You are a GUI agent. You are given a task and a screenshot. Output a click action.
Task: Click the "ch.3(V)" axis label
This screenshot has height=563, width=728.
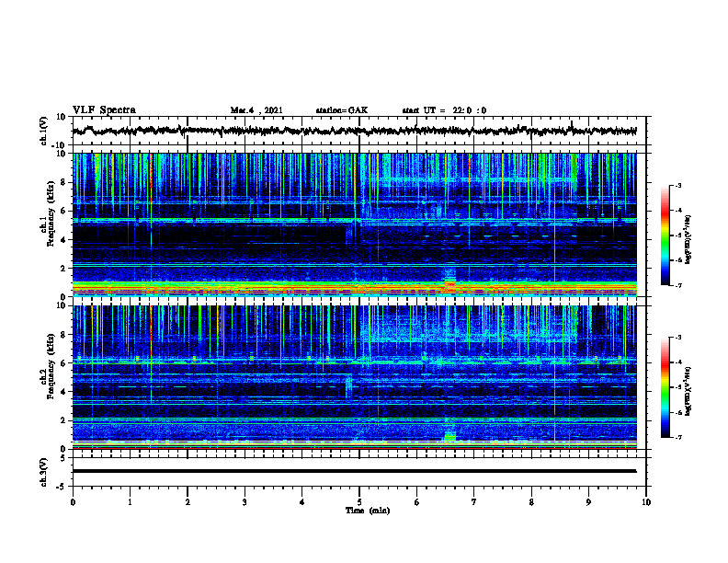(44, 472)
